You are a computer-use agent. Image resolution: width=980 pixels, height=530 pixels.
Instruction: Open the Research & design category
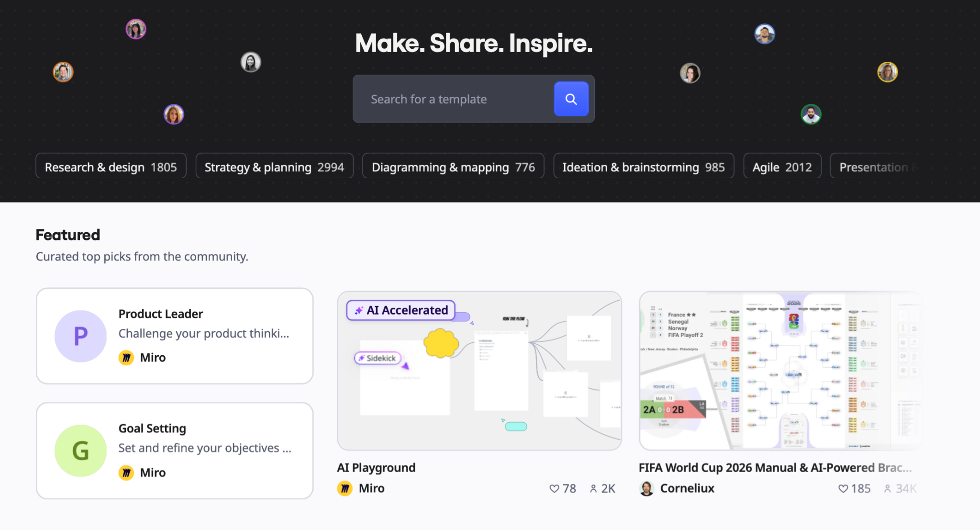[111, 166]
